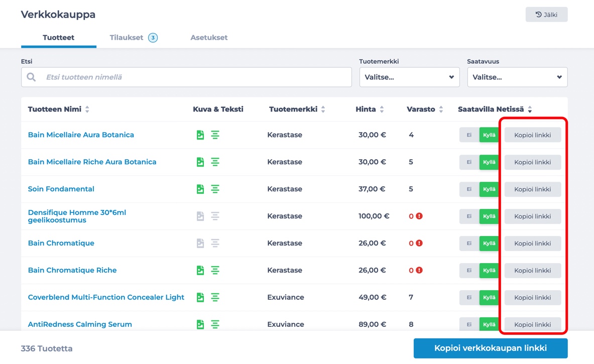Screen dimensions: 594x364
Task: Switch Bain Chromatique Riche availability to Ei
Action: point(469,271)
